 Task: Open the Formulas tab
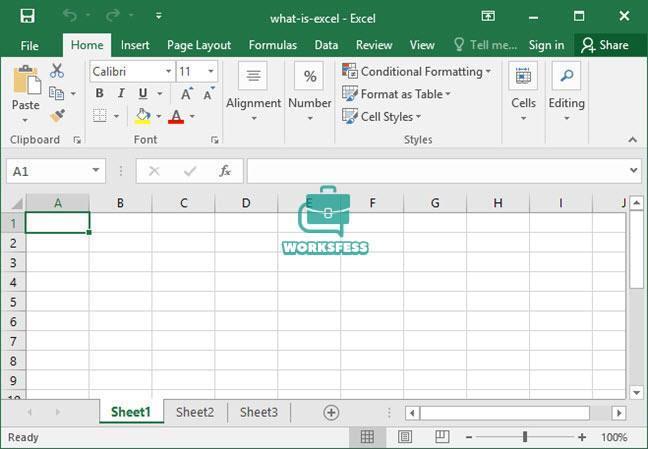pyautogui.click(x=273, y=45)
